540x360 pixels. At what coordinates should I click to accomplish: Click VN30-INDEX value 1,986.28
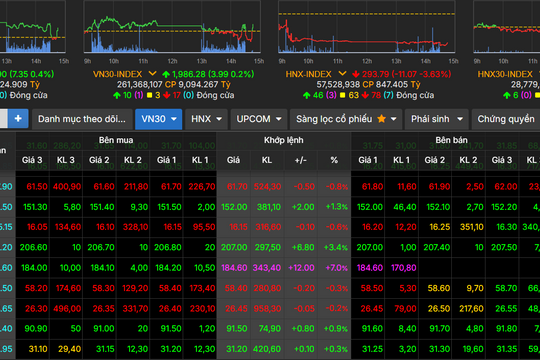pyautogui.click(x=189, y=74)
